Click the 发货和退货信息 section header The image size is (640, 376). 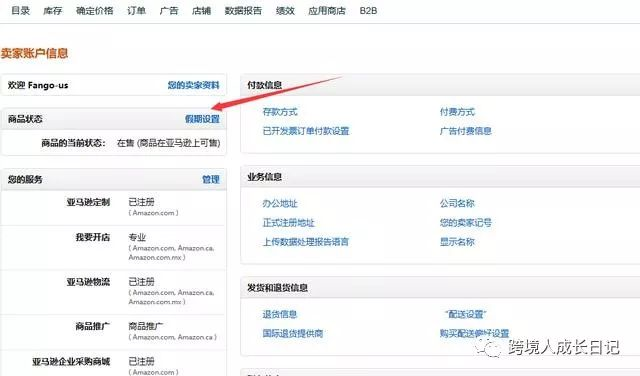(x=277, y=287)
